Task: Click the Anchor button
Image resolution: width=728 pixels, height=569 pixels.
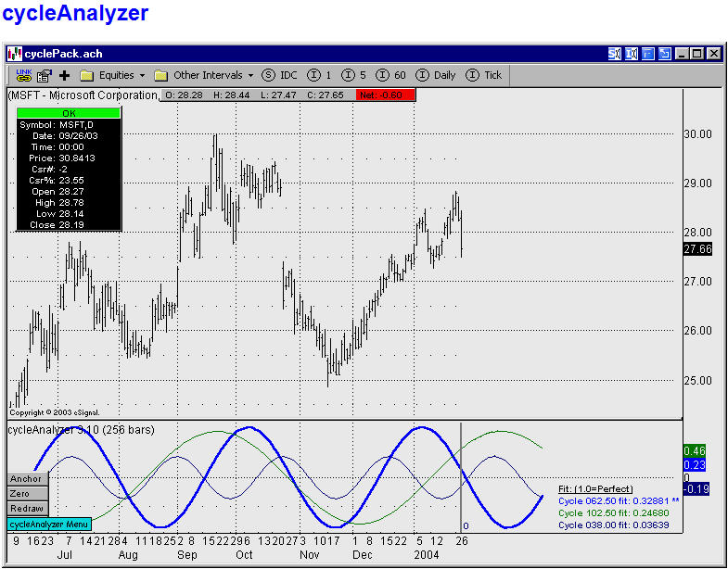Action: tap(28, 479)
